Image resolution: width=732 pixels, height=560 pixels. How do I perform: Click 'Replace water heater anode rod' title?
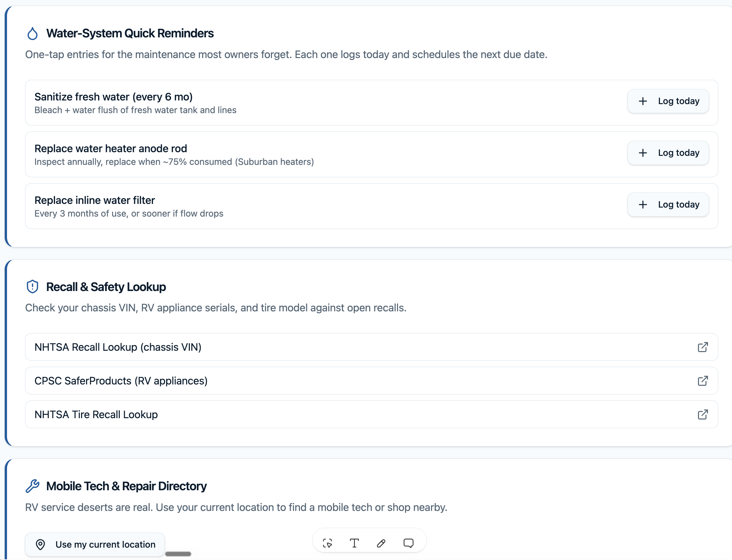(x=111, y=149)
